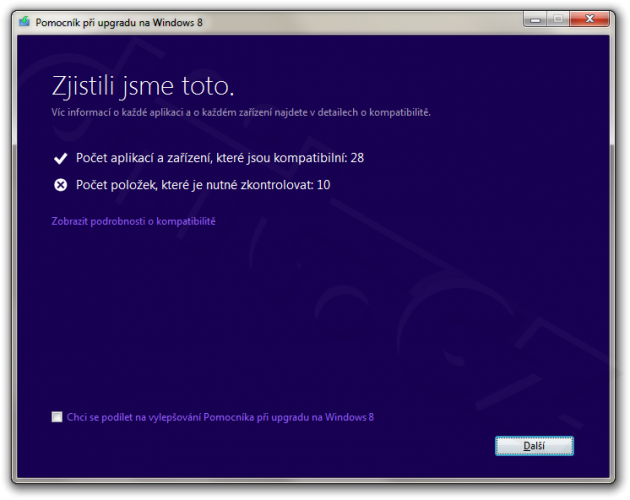The height and width of the screenshot is (500, 630).
Task: Close the Pomocník při upgradu window
Action: click(589, 18)
